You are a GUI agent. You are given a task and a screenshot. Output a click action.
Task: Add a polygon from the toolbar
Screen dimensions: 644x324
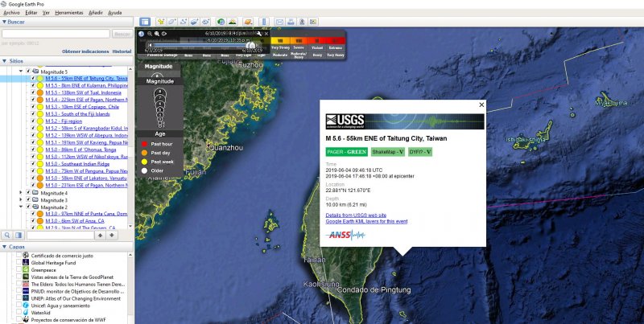click(172, 22)
